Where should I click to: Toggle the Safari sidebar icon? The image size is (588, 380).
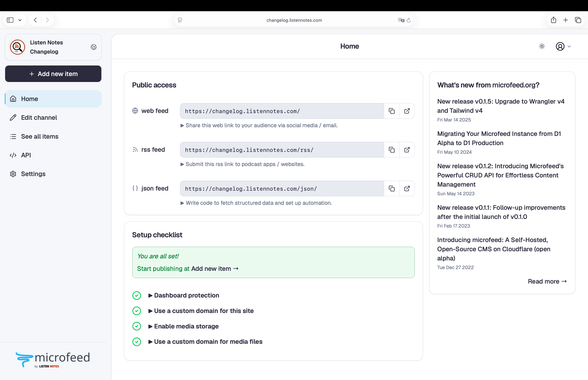click(x=10, y=20)
